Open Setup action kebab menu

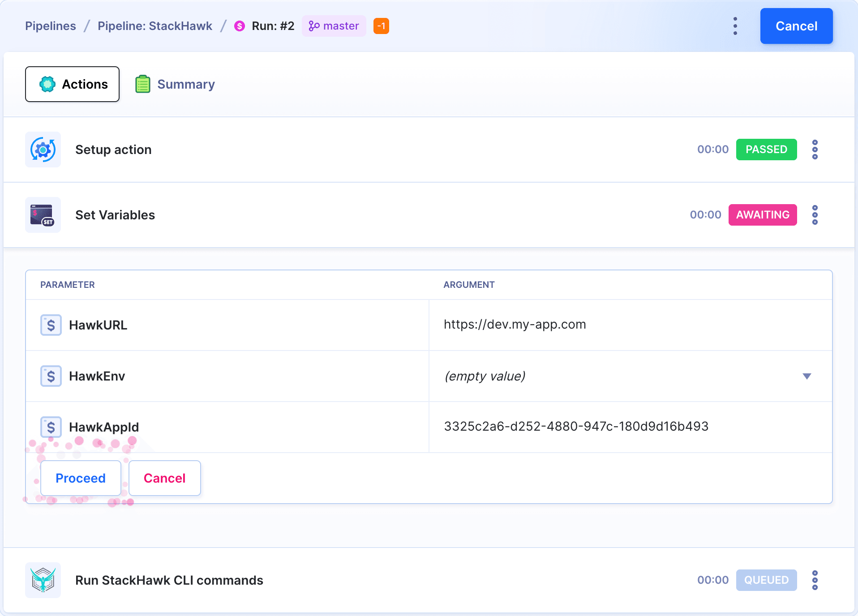(815, 150)
